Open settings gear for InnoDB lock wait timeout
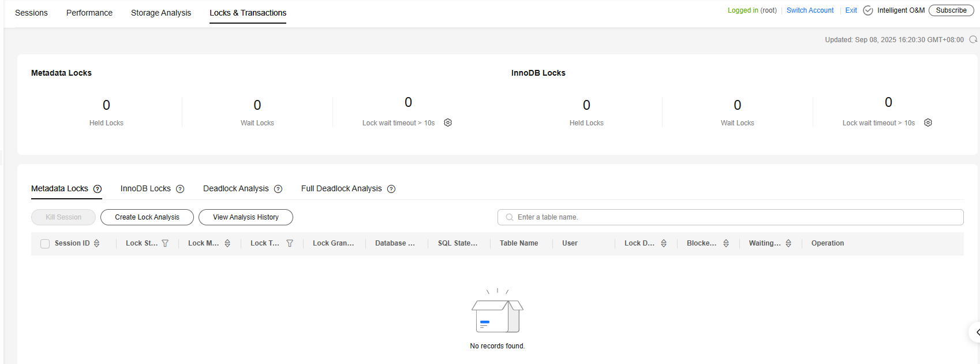The width and height of the screenshot is (980, 364). pos(928,122)
